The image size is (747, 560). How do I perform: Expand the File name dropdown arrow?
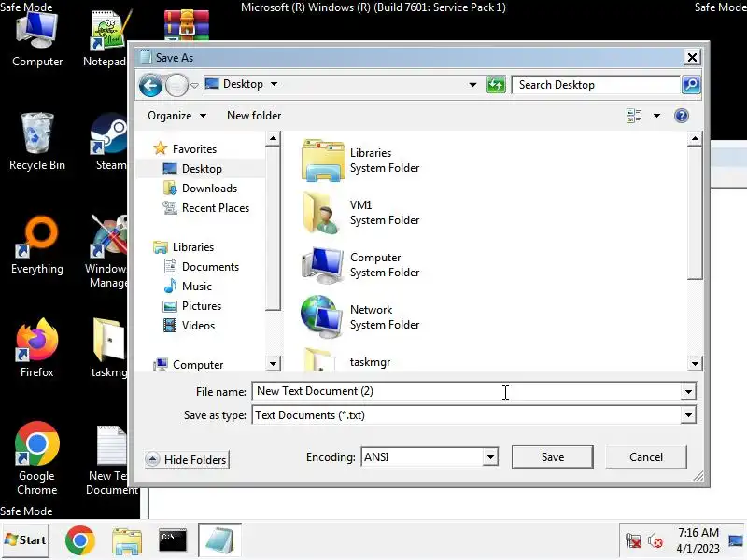688,392
